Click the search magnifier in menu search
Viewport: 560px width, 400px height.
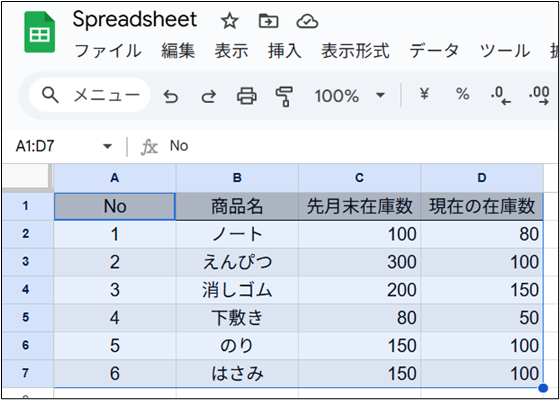pyautogui.click(x=50, y=95)
